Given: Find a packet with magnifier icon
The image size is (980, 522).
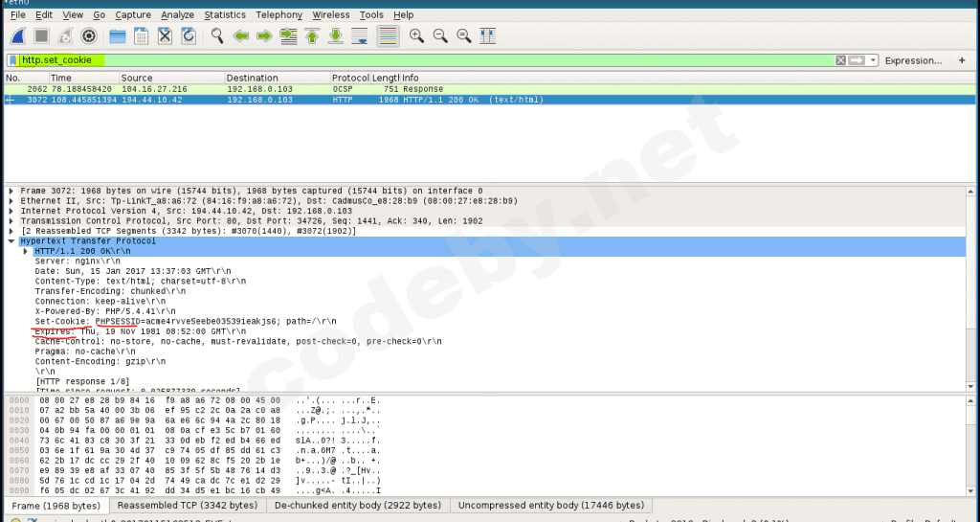Looking at the screenshot, I should coord(217,36).
